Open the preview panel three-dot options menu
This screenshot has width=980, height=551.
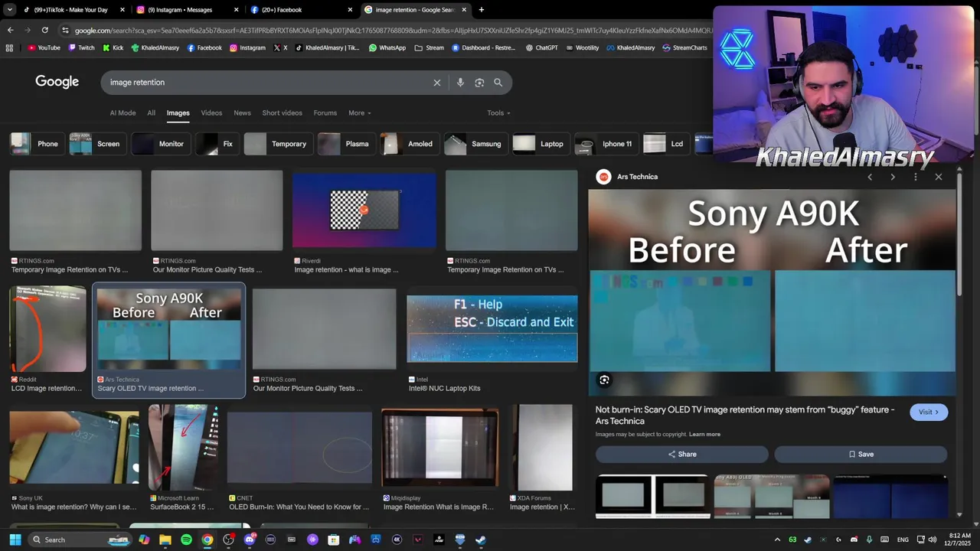click(916, 177)
